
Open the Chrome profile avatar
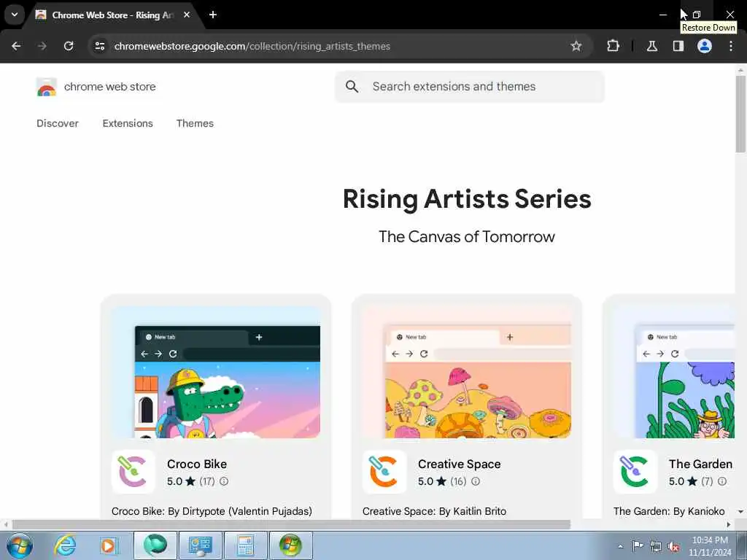coord(704,46)
